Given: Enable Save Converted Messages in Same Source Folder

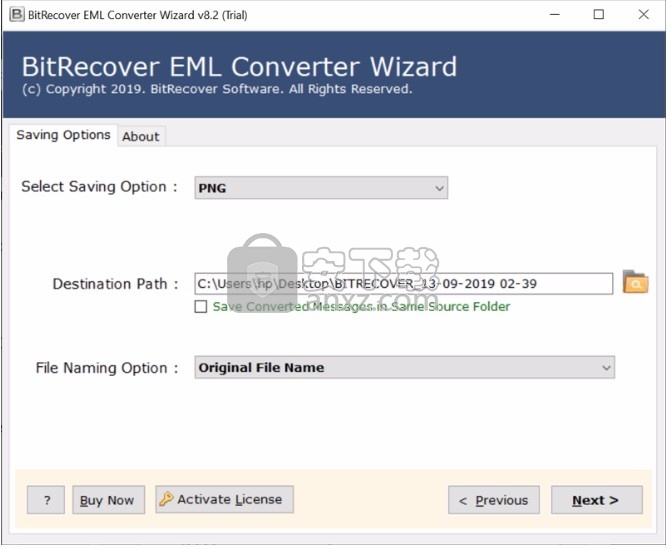Looking at the screenshot, I should pyautogui.click(x=202, y=309).
